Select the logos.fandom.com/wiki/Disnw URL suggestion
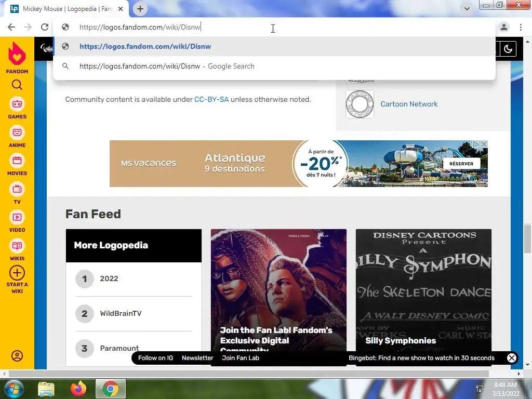 pos(274,46)
